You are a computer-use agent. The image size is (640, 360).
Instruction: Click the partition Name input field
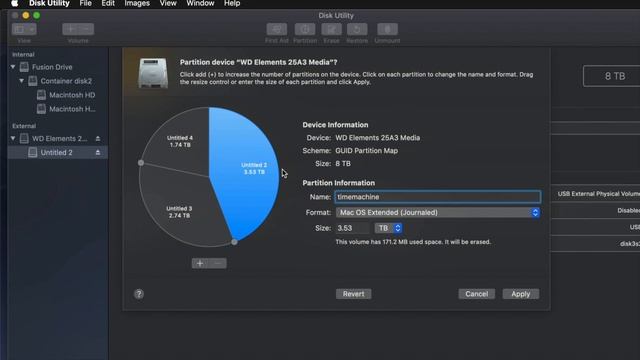[438, 197]
